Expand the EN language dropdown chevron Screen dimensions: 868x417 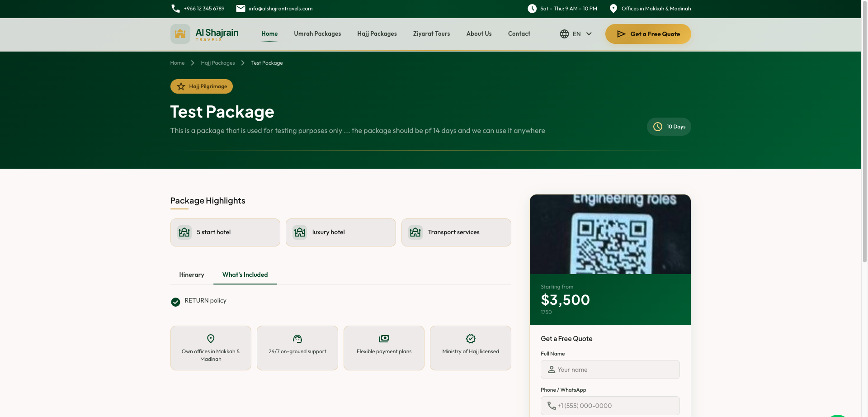(589, 34)
